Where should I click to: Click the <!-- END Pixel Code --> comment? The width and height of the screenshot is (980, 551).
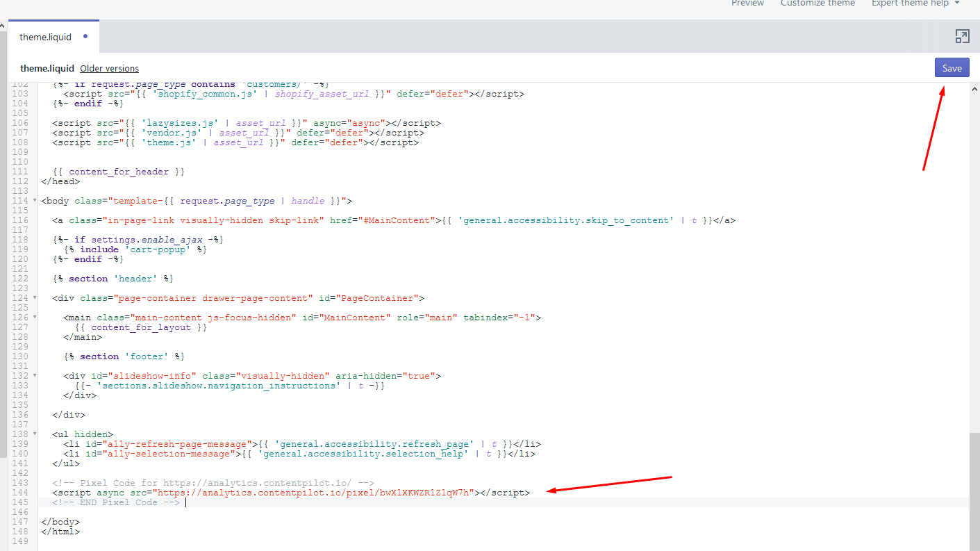pos(116,502)
